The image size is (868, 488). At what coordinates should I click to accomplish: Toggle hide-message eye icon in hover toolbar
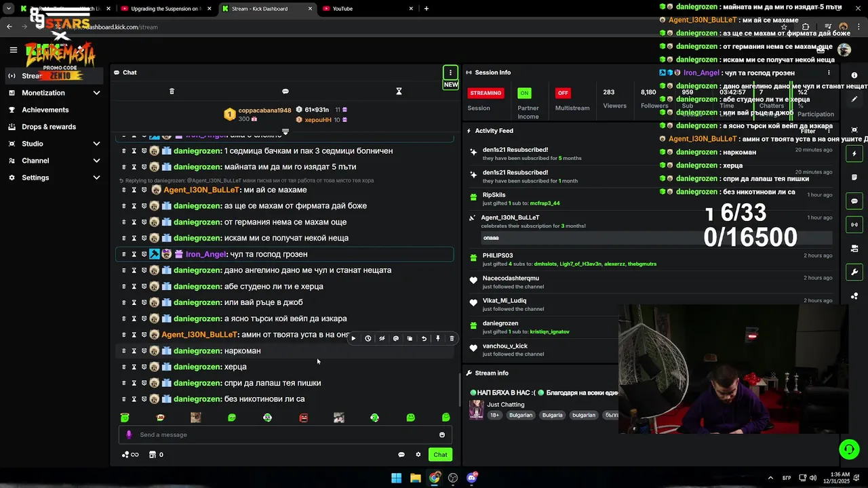[382, 338]
